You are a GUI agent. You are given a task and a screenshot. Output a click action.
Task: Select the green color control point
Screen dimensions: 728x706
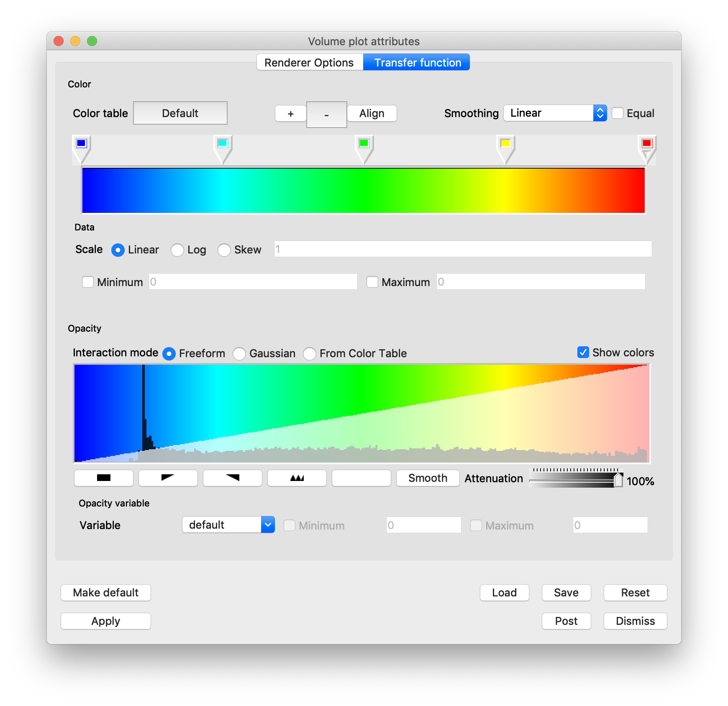pos(364,143)
